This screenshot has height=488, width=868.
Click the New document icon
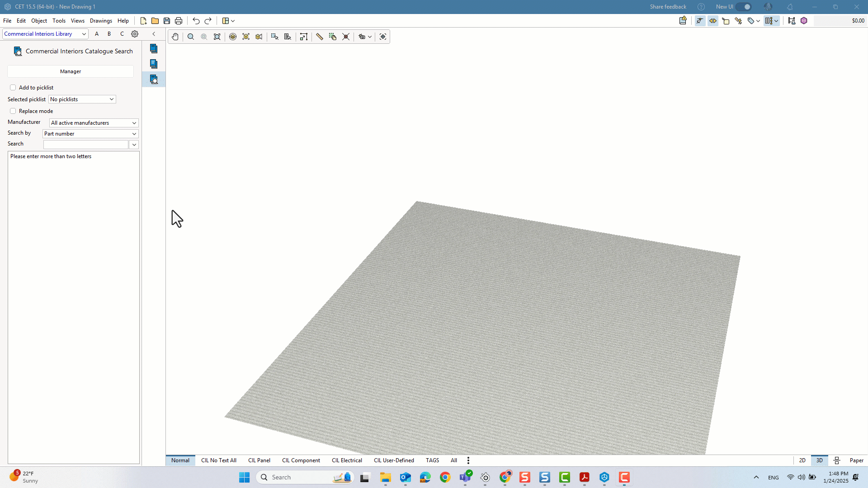(x=143, y=21)
